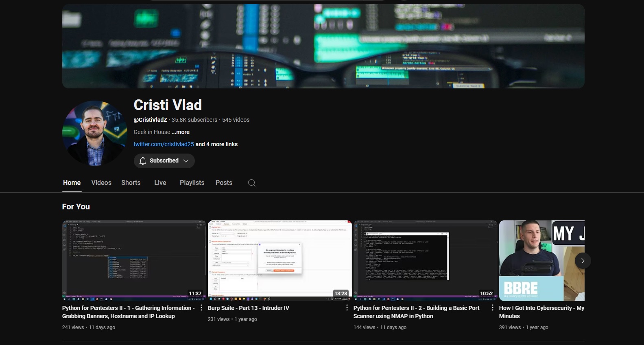The height and width of the screenshot is (345, 644).
Task: Click the 11:37 duration badge
Action: click(195, 293)
